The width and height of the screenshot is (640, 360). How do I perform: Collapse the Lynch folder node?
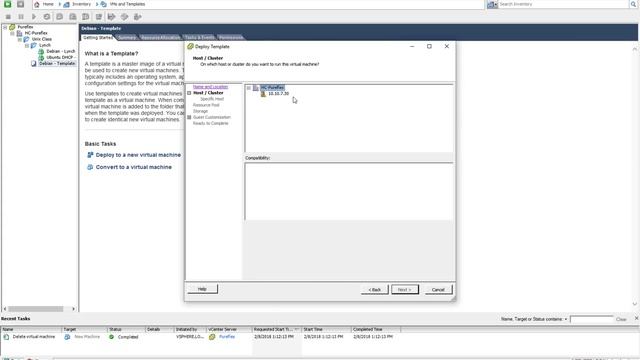tap(27, 45)
